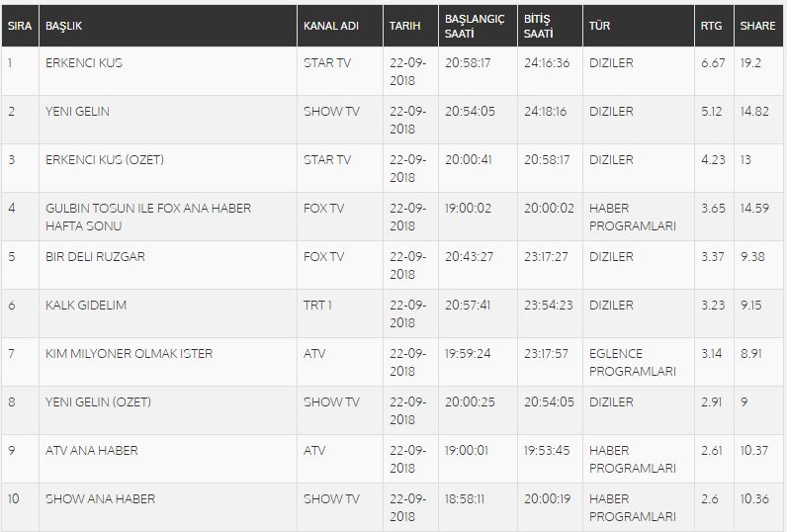This screenshot has width=787, height=532.
Task: Select the KALK GIDELIM row title
Action: point(86,306)
